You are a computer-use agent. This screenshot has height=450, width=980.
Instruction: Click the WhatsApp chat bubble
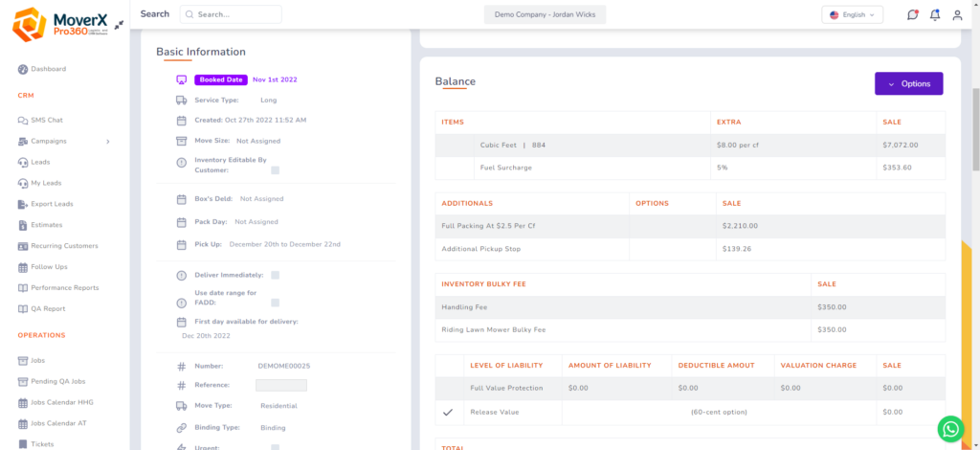(x=950, y=429)
